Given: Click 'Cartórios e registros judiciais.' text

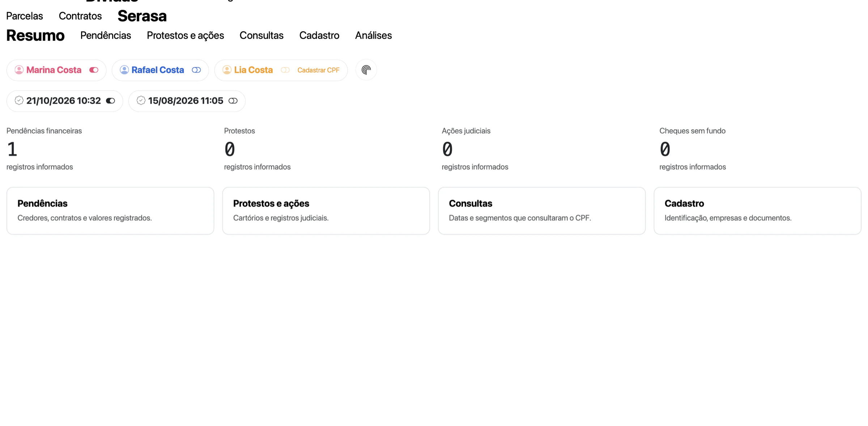Looking at the screenshot, I should [281, 218].
